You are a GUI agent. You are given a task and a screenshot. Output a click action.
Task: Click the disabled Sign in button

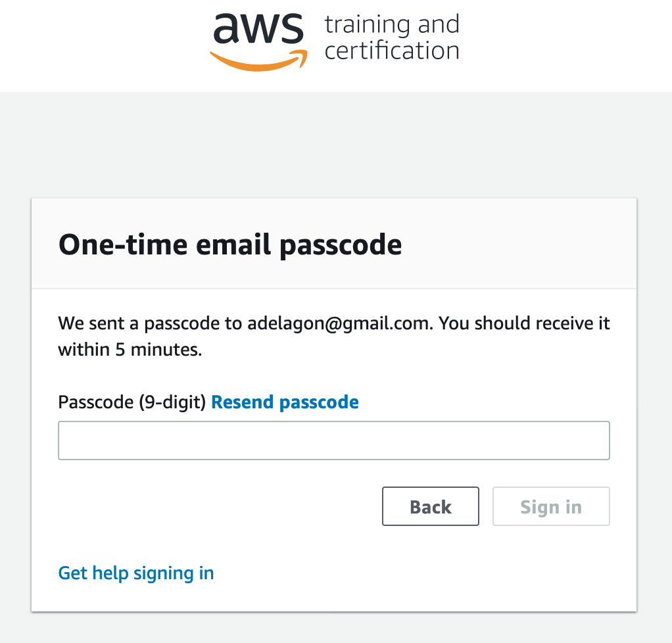(x=551, y=506)
